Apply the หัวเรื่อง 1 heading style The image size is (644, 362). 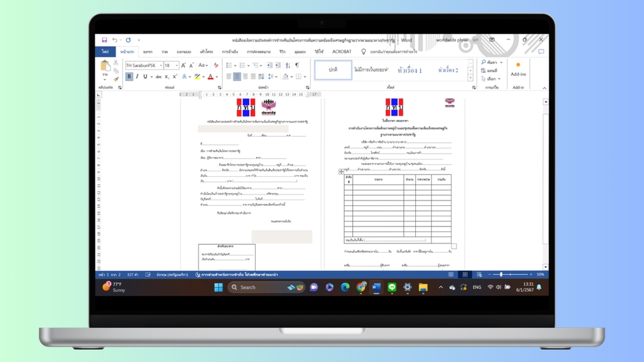(410, 70)
